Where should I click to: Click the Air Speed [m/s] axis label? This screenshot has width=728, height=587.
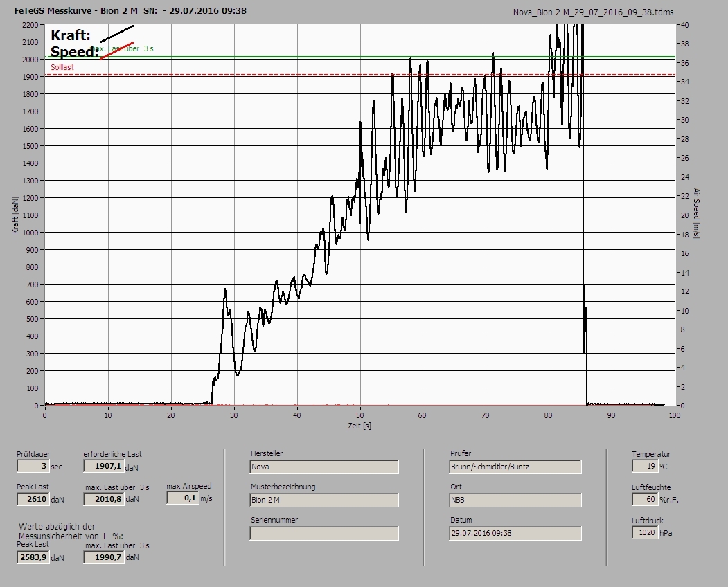click(696, 213)
